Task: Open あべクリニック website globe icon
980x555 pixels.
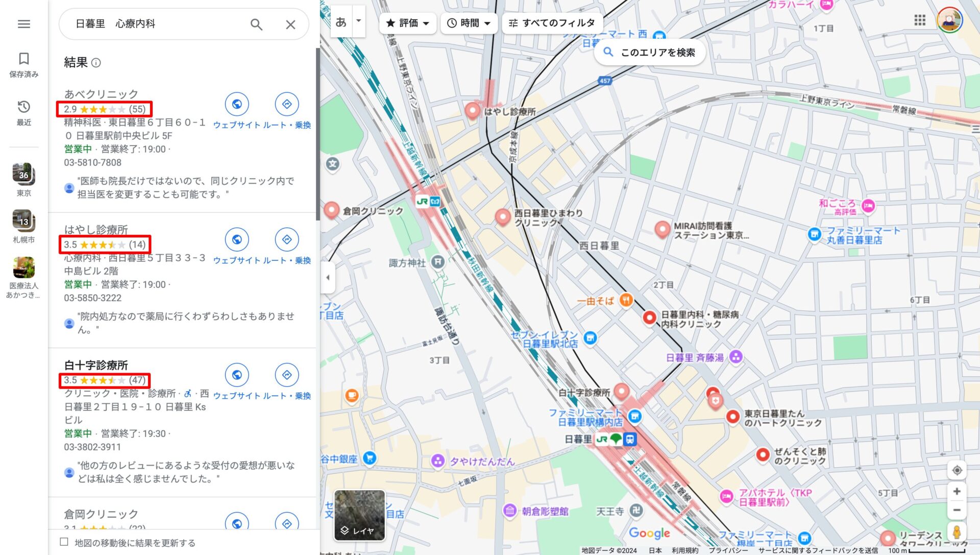Action: (x=237, y=104)
